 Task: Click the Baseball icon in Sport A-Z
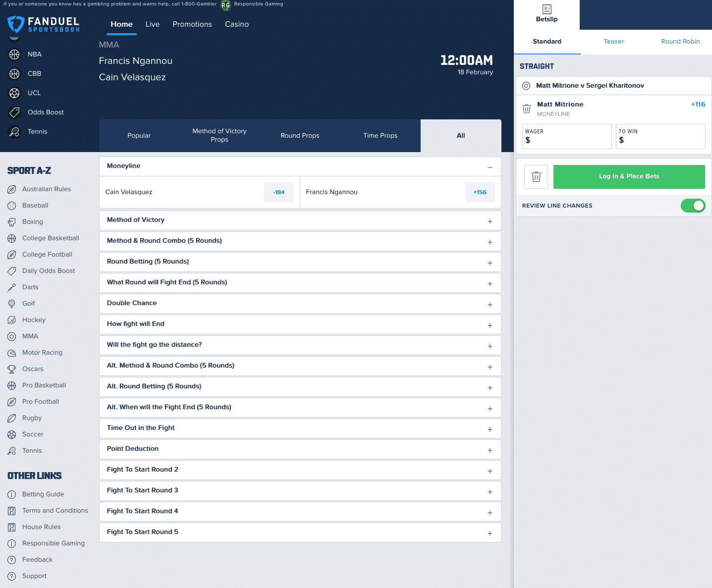click(x=12, y=206)
